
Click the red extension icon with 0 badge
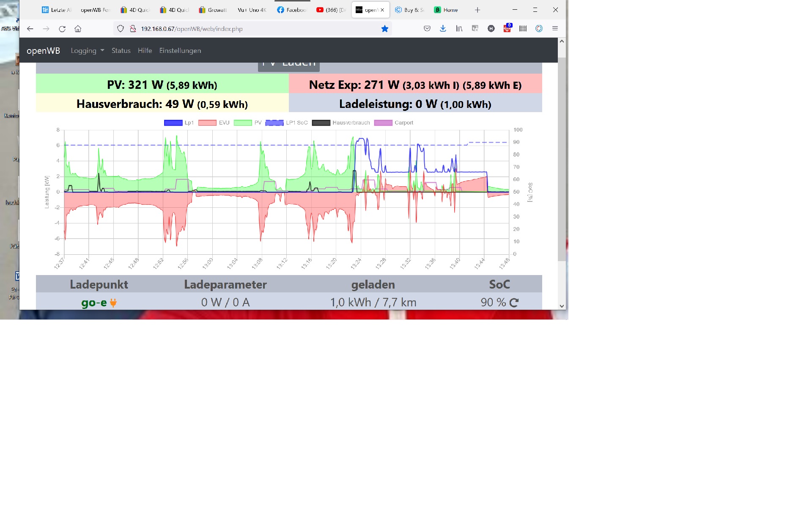pos(507,29)
